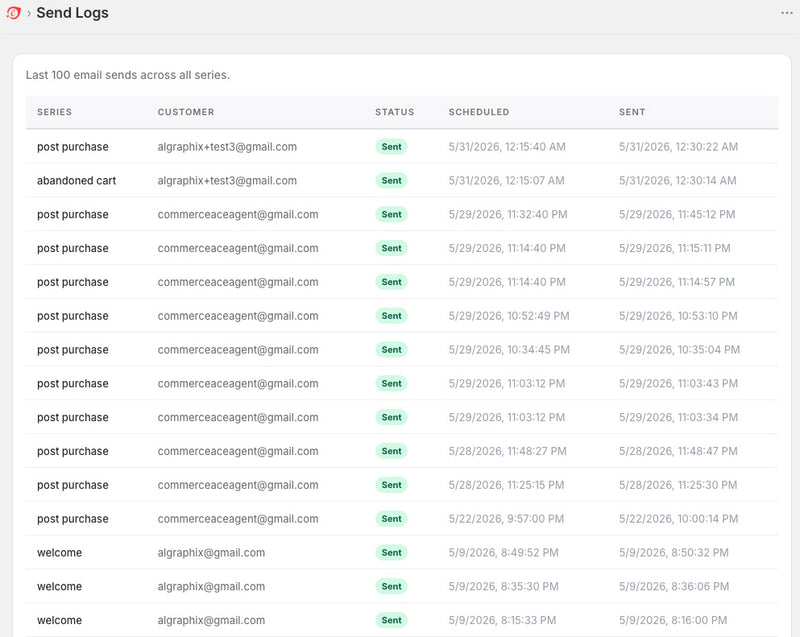Click the Send Logs page title
The height and width of the screenshot is (637, 800).
[72, 13]
